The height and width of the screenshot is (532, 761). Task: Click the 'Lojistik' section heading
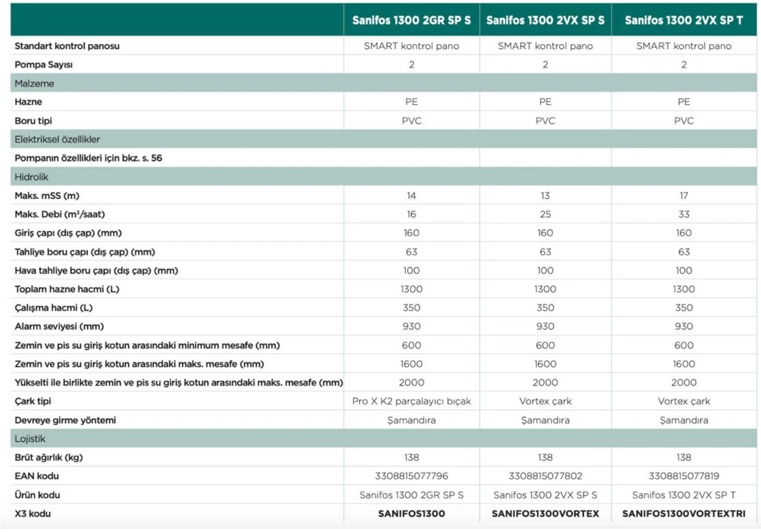pos(30,438)
